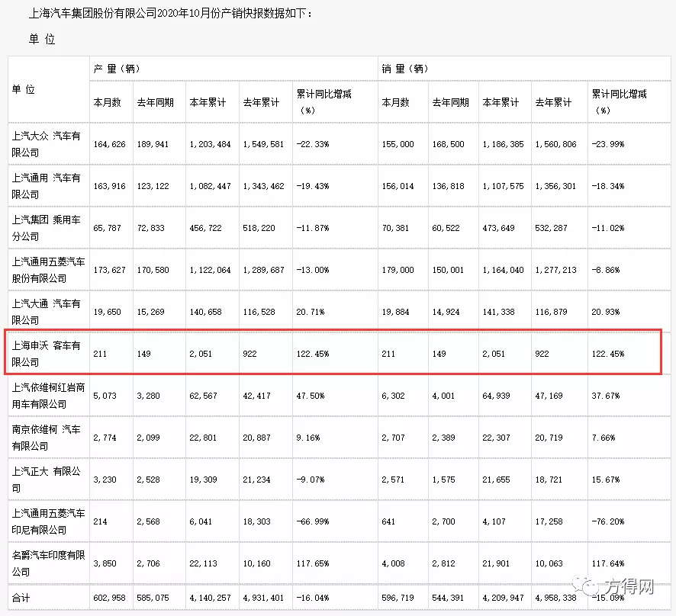The width and height of the screenshot is (676, 616).
Task: Select the percentage 47.50%
Action: (x=311, y=396)
